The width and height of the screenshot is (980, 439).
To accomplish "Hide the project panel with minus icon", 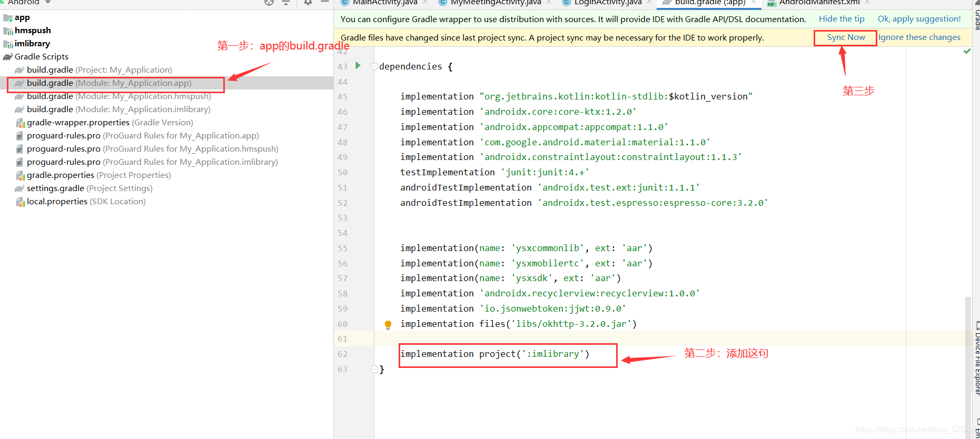I will pyautogui.click(x=325, y=2).
